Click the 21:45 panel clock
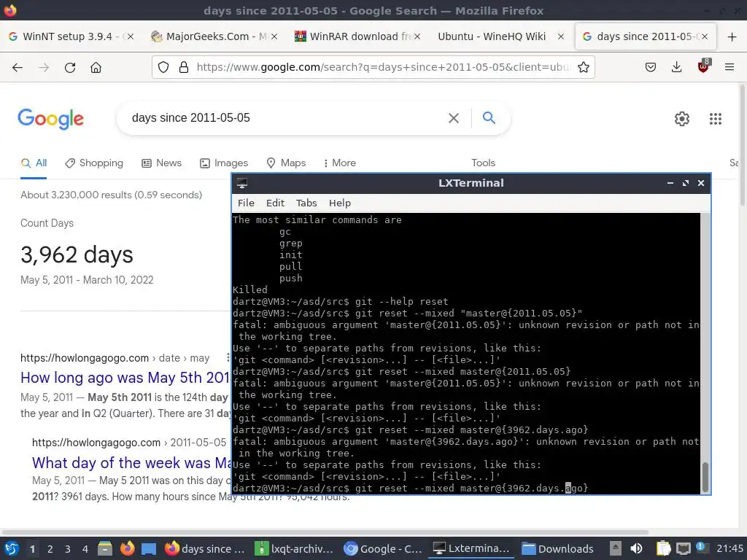 (729, 548)
